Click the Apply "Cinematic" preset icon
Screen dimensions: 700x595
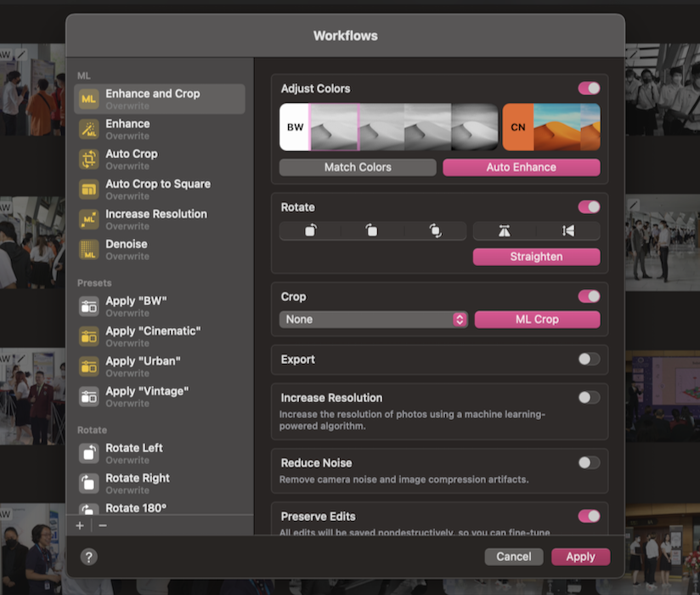(x=89, y=337)
